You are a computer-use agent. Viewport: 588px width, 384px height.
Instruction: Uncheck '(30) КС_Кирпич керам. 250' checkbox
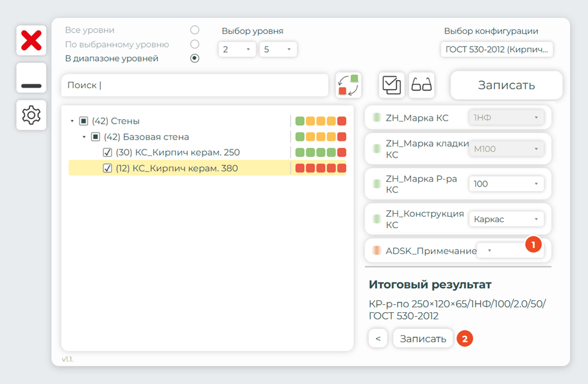point(107,152)
